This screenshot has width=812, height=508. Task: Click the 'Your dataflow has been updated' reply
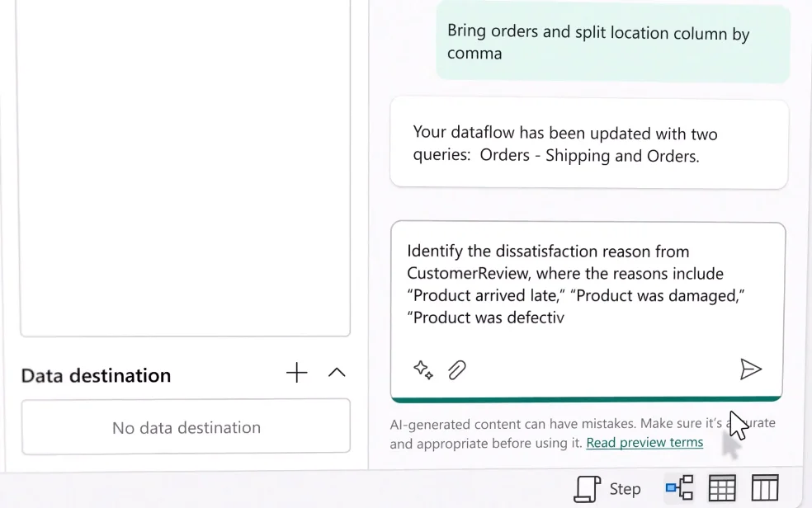[x=589, y=143]
